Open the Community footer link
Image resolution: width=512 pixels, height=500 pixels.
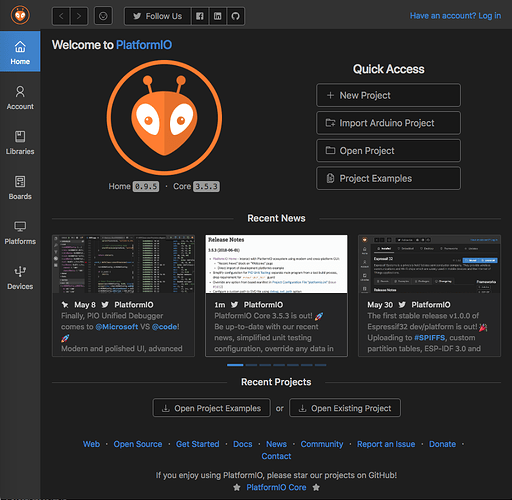[322, 444]
